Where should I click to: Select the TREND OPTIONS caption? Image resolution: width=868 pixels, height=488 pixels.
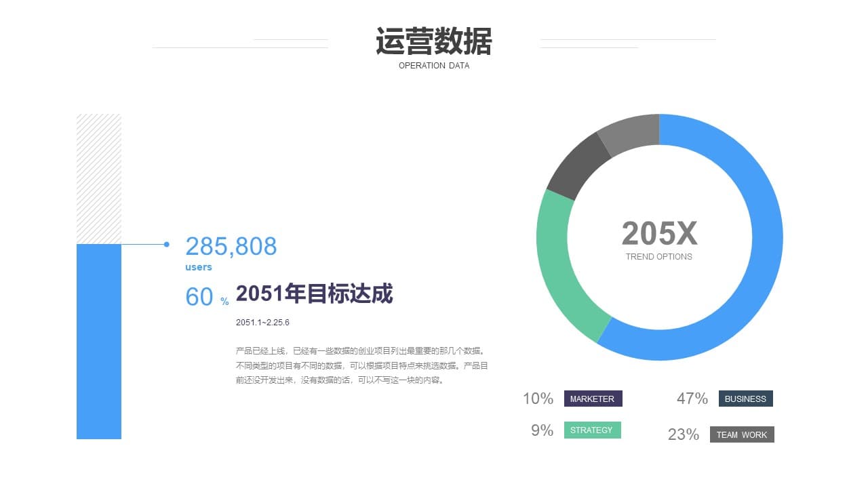coord(659,257)
